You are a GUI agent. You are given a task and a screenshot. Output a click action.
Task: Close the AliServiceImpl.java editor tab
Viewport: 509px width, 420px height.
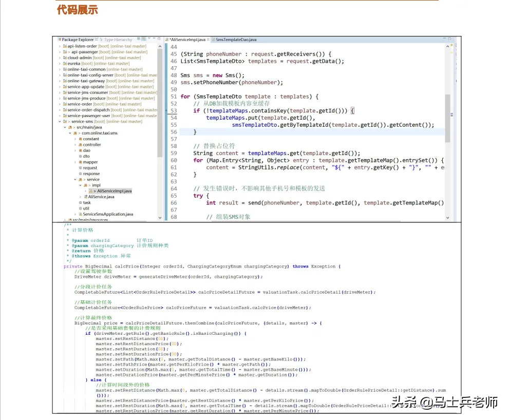click(208, 39)
